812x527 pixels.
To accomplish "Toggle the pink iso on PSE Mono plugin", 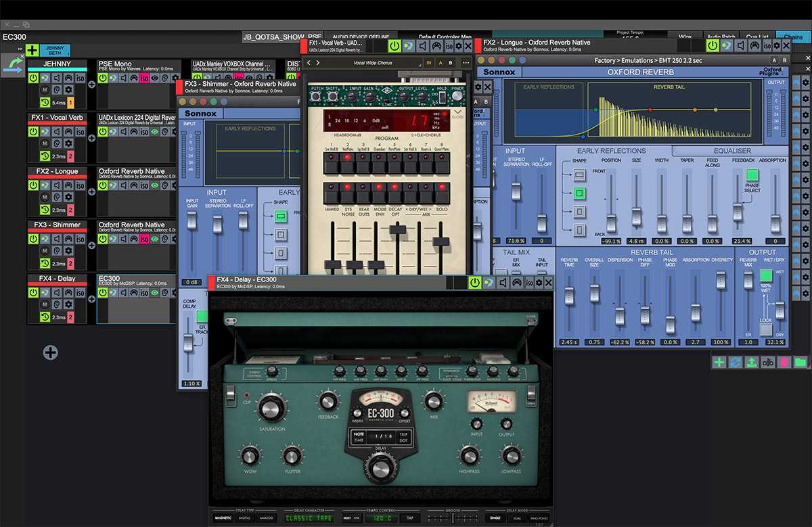I will point(143,78).
